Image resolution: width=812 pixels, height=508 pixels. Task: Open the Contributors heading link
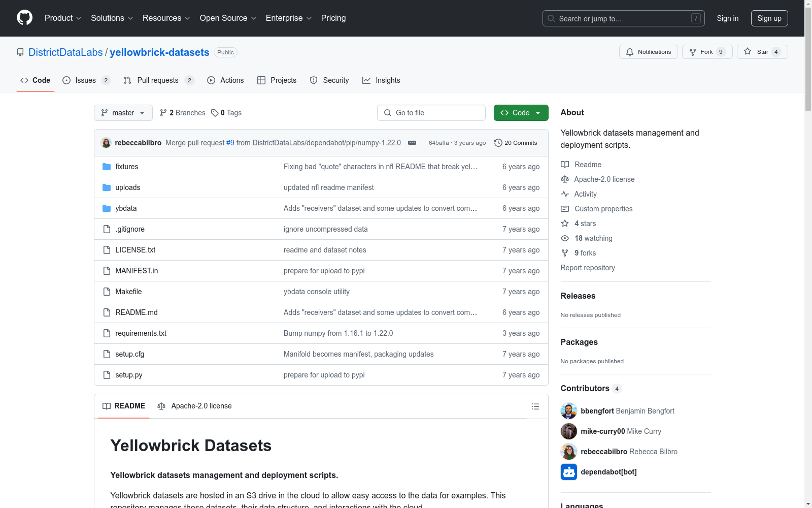(591, 389)
